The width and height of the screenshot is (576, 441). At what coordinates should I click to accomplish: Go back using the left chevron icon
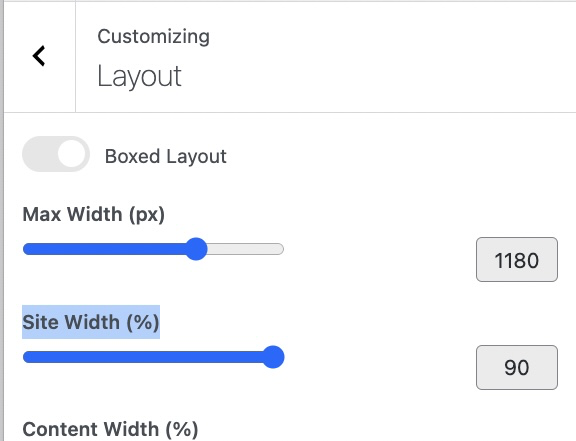(39, 56)
